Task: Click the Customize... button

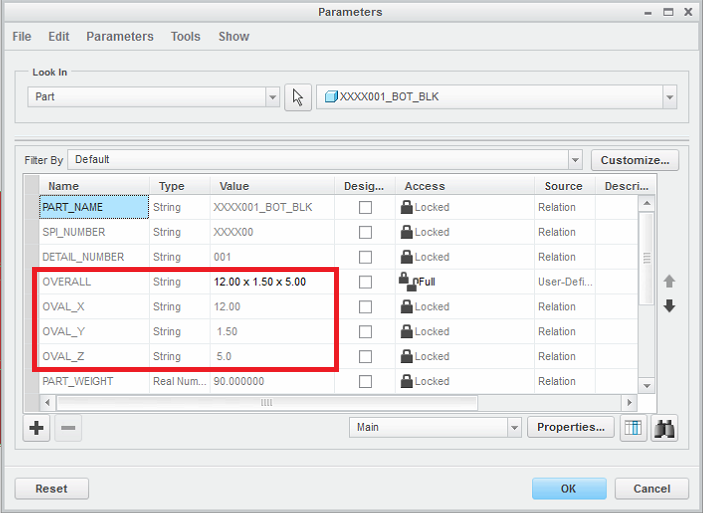Action: click(635, 160)
